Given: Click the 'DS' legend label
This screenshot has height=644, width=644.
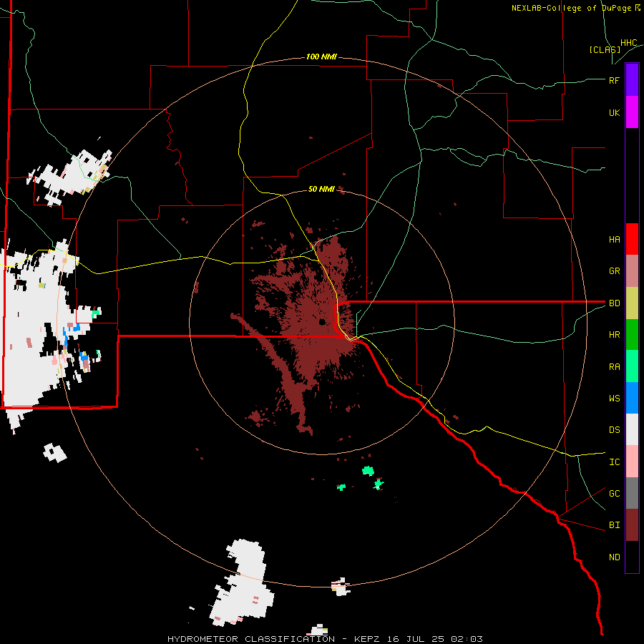Looking at the screenshot, I should click(x=615, y=430).
